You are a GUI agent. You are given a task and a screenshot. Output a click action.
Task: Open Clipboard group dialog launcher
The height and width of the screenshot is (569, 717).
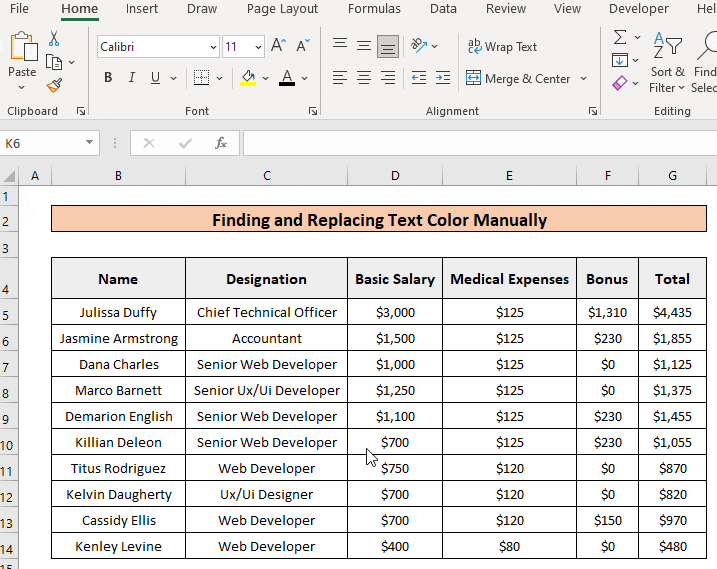coord(81,111)
